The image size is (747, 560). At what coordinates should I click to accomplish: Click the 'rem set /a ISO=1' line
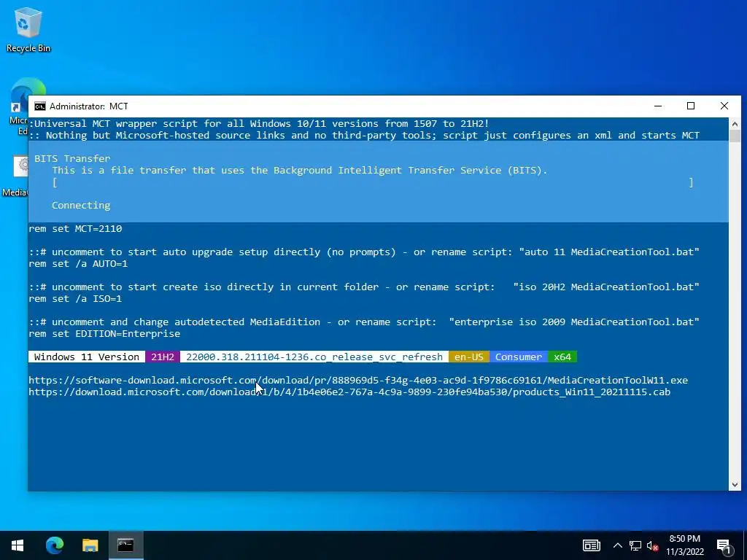click(x=75, y=299)
